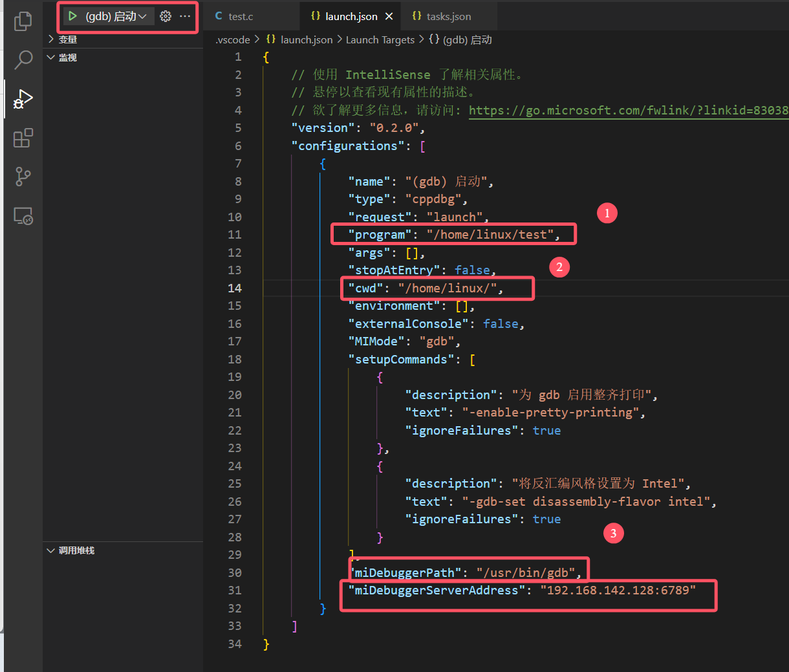Open the Source Control icon
Viewport: 789px width, 672px height.
point(23,176)
